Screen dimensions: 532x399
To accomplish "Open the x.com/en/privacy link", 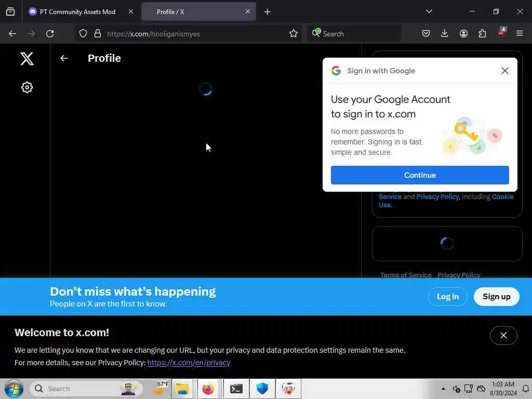I will click(189, 363).
